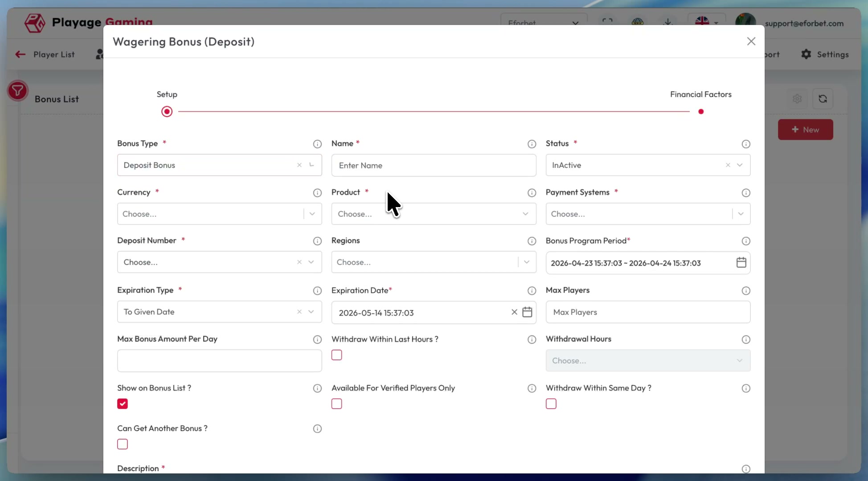
Task: Click info icon next to Expiration Type
Action: (317, 291)
